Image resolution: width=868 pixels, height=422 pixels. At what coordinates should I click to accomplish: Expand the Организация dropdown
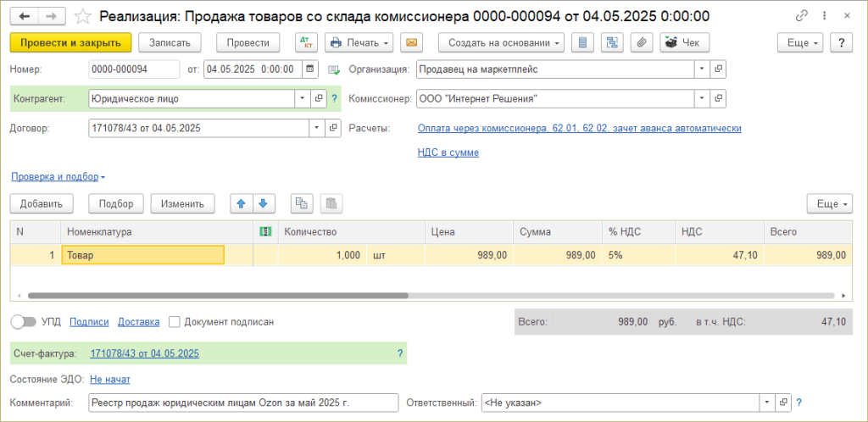click(701, 69)
